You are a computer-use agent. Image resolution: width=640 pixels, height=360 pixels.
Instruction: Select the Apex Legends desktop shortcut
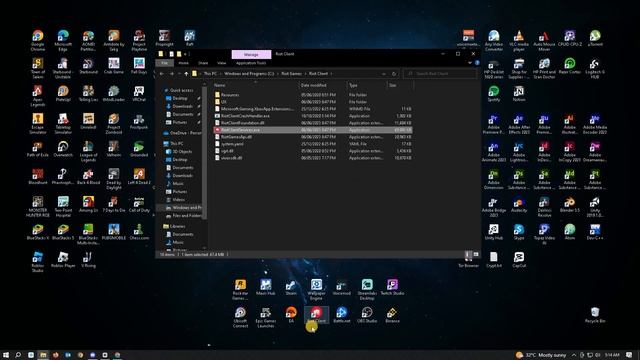coord(38,96)
